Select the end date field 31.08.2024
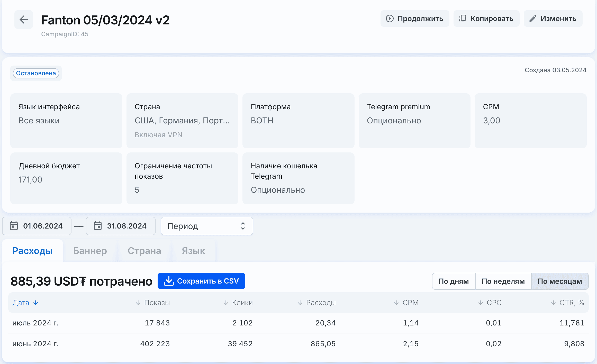 click(121, 226)
